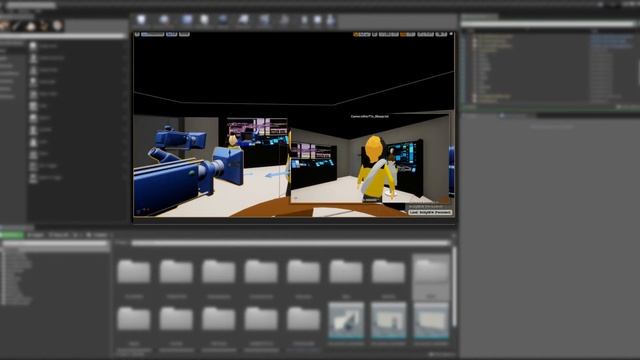Click the Content toolbar icon
Screen dimensions: 640x360
(x=187, y=20)
